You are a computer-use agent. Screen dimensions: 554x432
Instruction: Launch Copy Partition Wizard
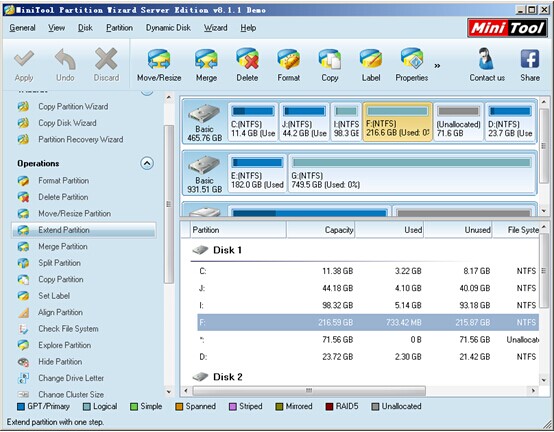click(73, 106)
